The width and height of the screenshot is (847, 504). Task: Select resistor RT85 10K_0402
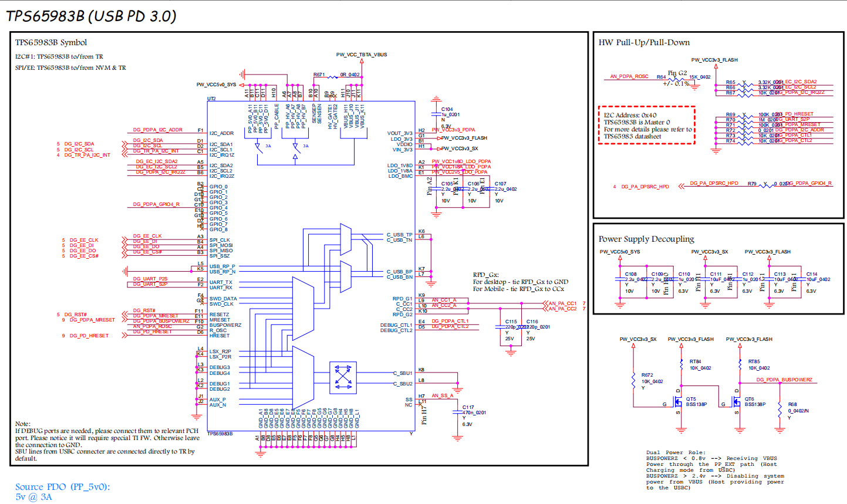click(x=740, y=365)
